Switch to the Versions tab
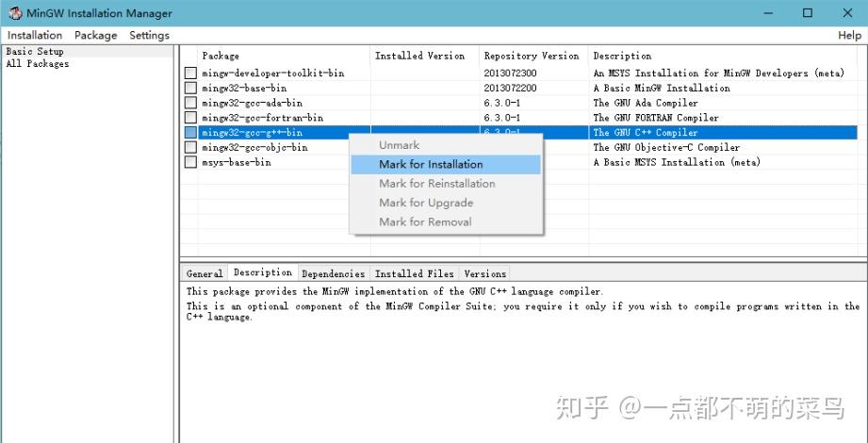Screen dimensions: 868x443 tap(485, 273)
